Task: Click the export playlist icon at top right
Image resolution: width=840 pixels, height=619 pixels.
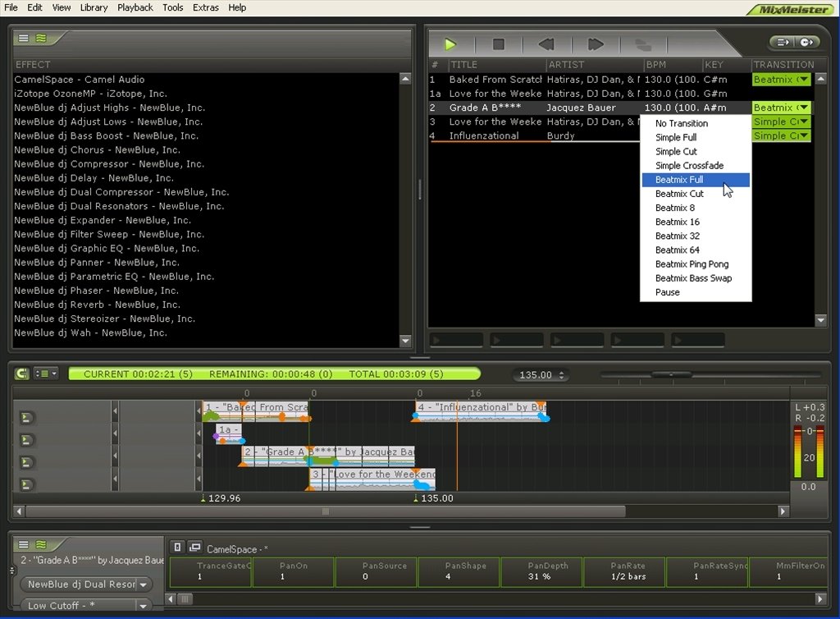Action: [783, 42]
